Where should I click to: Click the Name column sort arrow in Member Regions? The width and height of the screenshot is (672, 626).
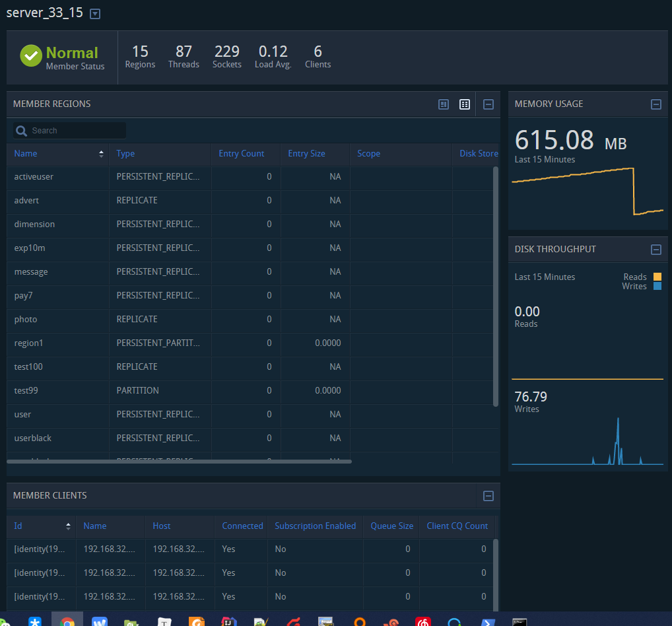[101, 154]
